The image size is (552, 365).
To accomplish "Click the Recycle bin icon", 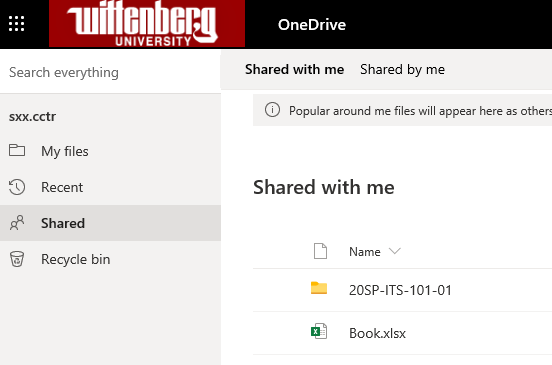I will 17,259.
